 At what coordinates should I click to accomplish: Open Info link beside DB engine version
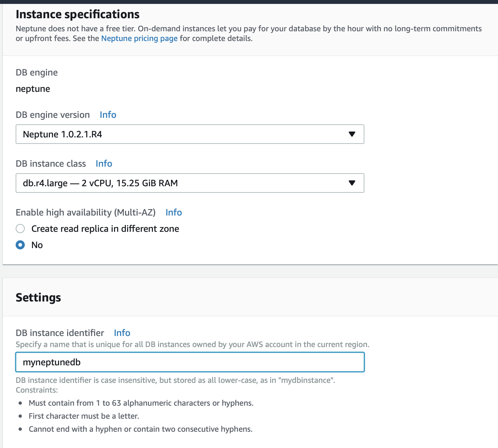click(108, 115)
